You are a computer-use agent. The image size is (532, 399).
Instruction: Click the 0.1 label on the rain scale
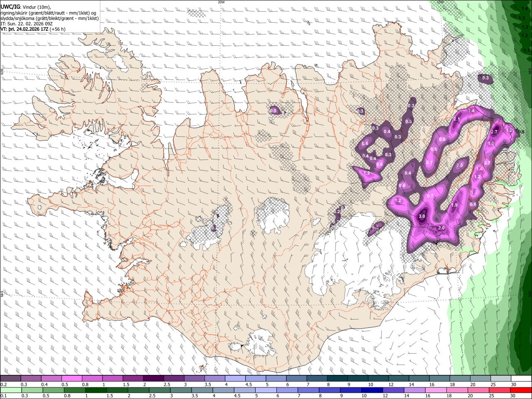[3, 396]
